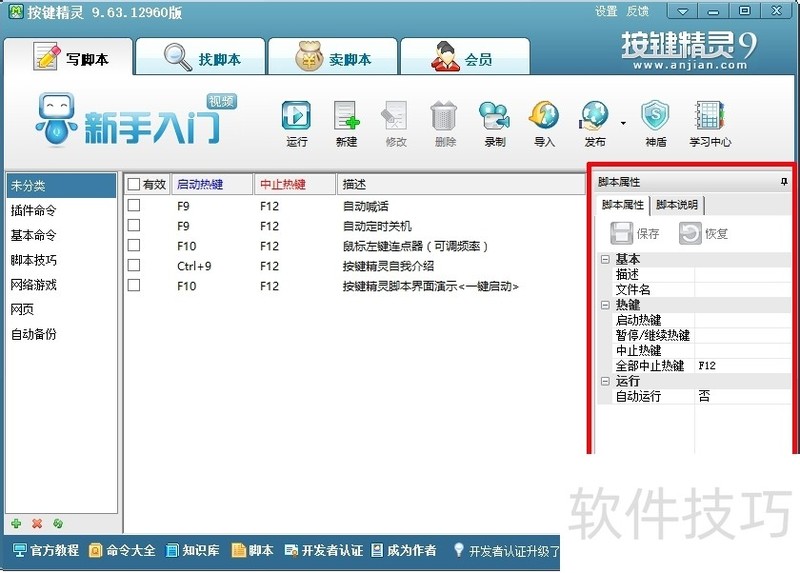Screen dimensions: 800x573
Task: Click the green refresh category icon
Action: tap(58, 523)
